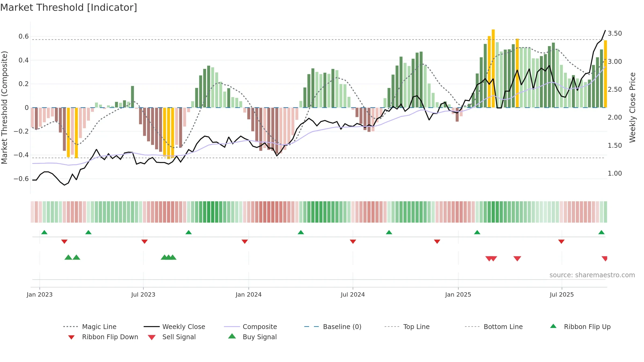The width and height of the screenshot is (644, 362).
Task: Click the Ribbon Flip Up marker between Jan 2025 and Jul 2025
Action: 477,232
